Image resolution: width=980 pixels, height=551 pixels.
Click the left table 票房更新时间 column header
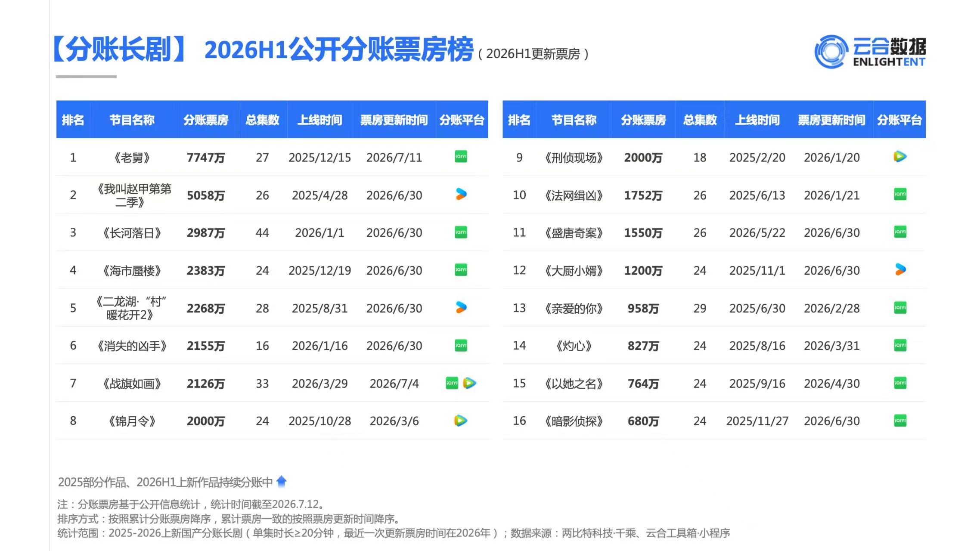pos(394,120)
